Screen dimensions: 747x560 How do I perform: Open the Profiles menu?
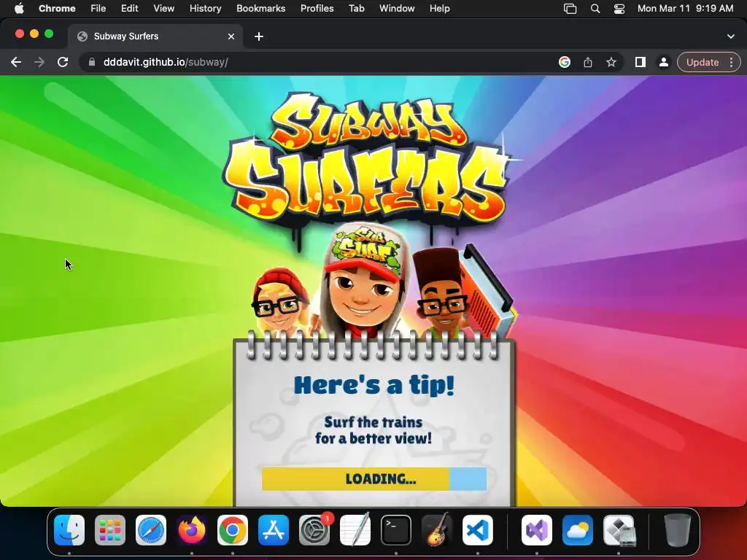pyautogui.click(x=317, y=9)
